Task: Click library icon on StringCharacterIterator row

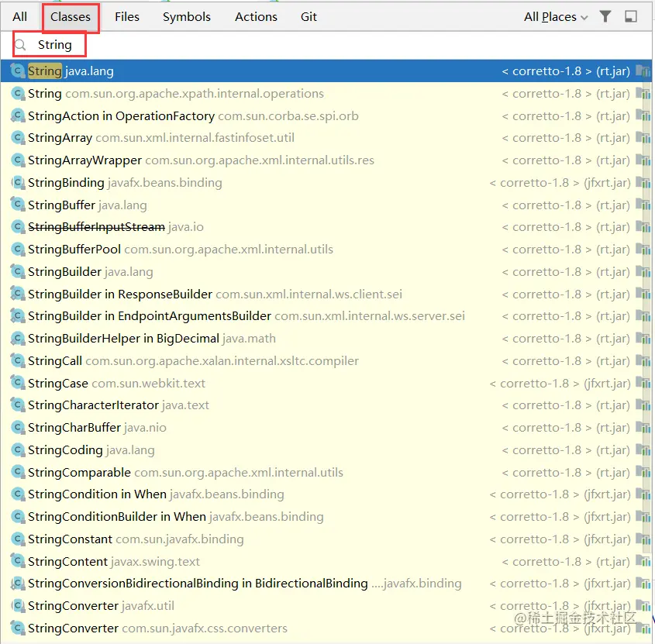Action: pos(643,405)
